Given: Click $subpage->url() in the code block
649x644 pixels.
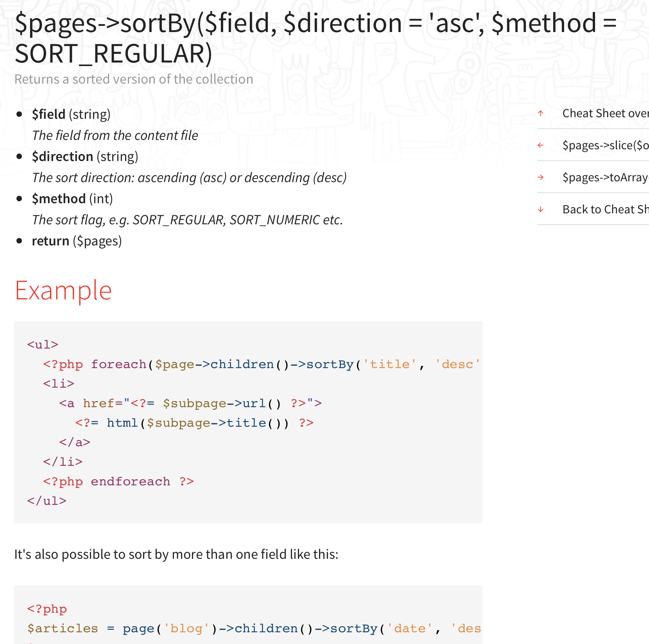Looking at the screenshot, I should coord(221,403).
